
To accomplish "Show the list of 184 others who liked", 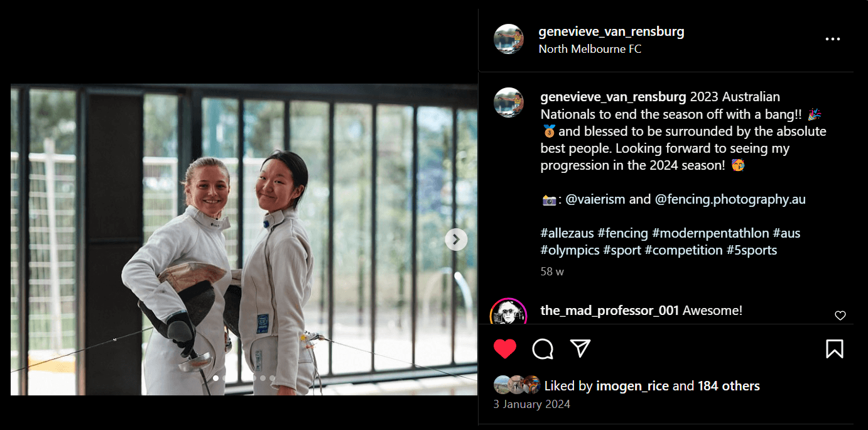I will click(x=729, y=386).
